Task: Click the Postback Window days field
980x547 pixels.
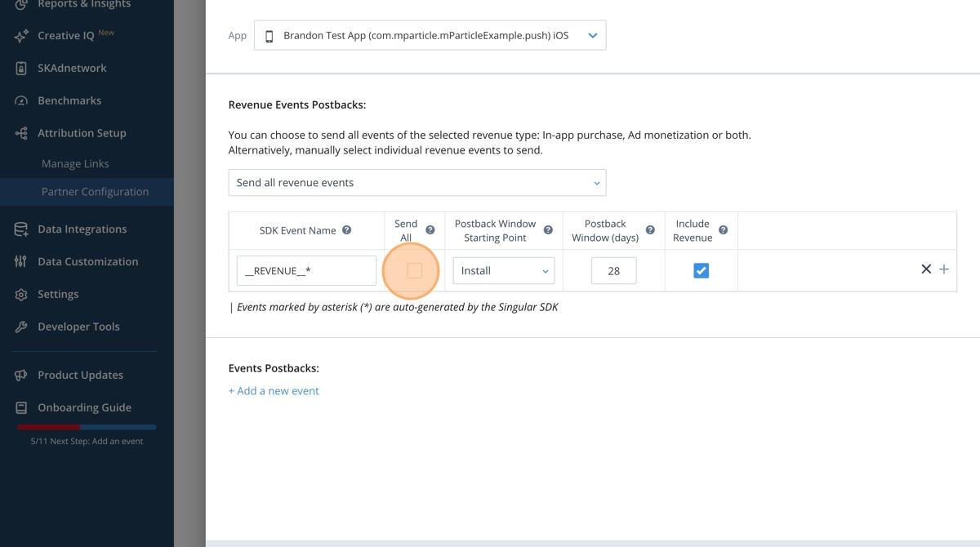Action: [x=613, y=271]
